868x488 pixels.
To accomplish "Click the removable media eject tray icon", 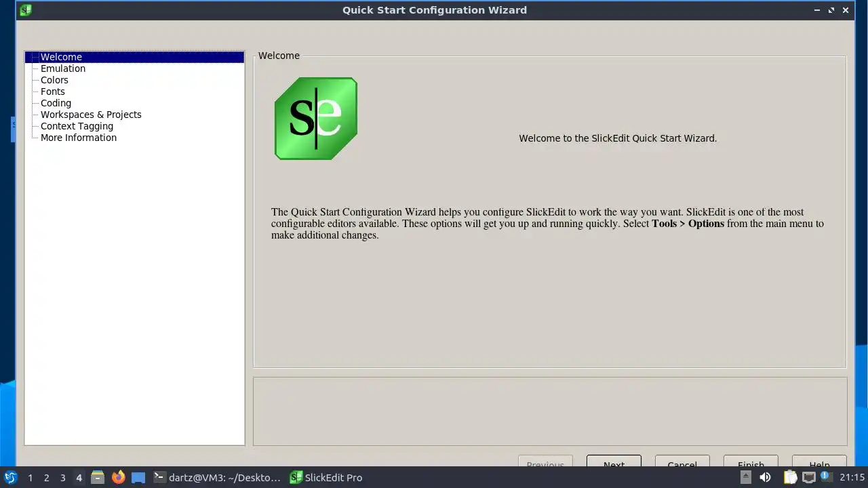I will 745,477.
